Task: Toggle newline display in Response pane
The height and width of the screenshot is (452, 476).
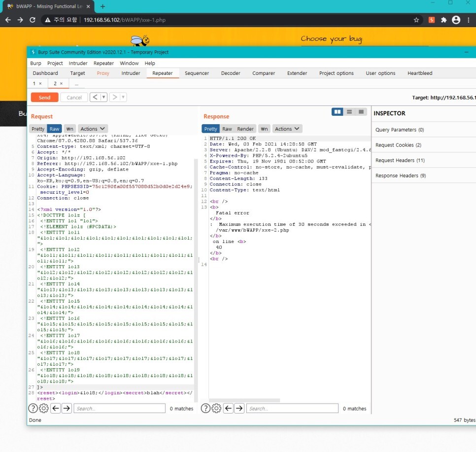Action: click(264, 129)
